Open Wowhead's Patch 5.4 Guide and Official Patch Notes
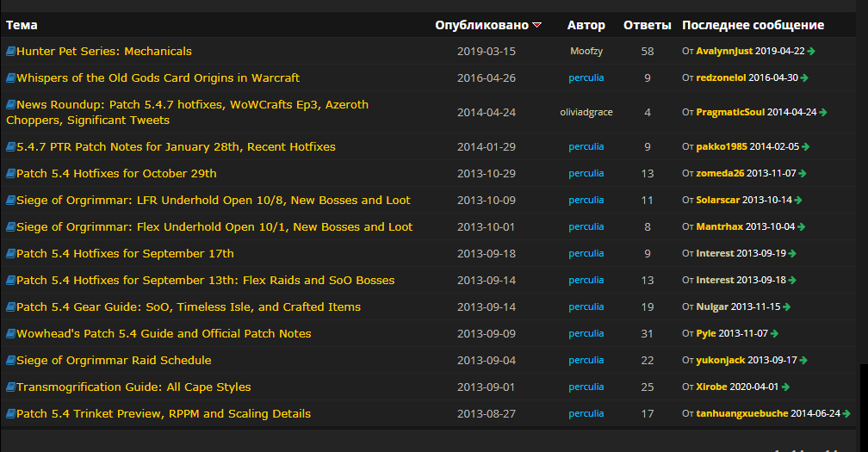The height and width of the screenshot is (452, 868). [x=164, y=334]
